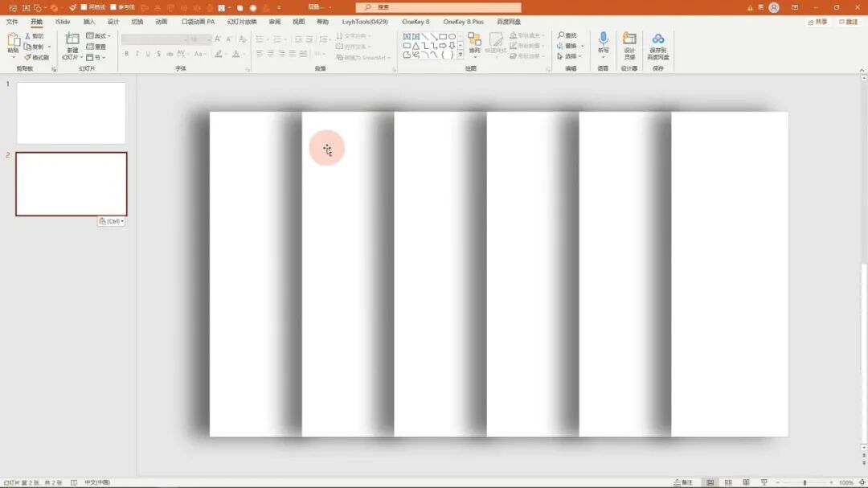Viewport: 868px width, 488px height.
Task: Click Clear All Formatting icon
Action: click(x=243, y=39)
